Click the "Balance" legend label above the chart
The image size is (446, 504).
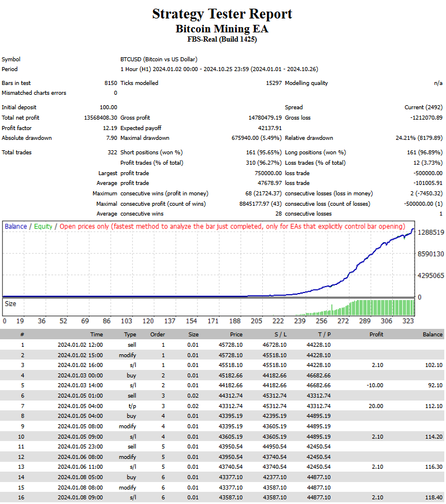[16, 227]
